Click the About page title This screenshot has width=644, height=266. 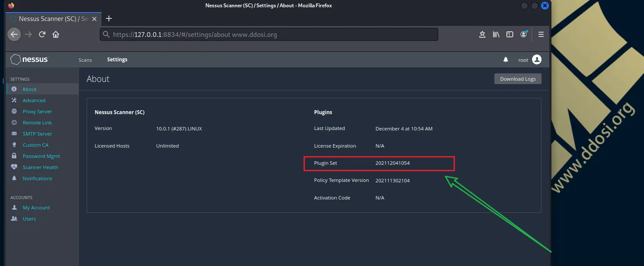[x=98, y=79]
